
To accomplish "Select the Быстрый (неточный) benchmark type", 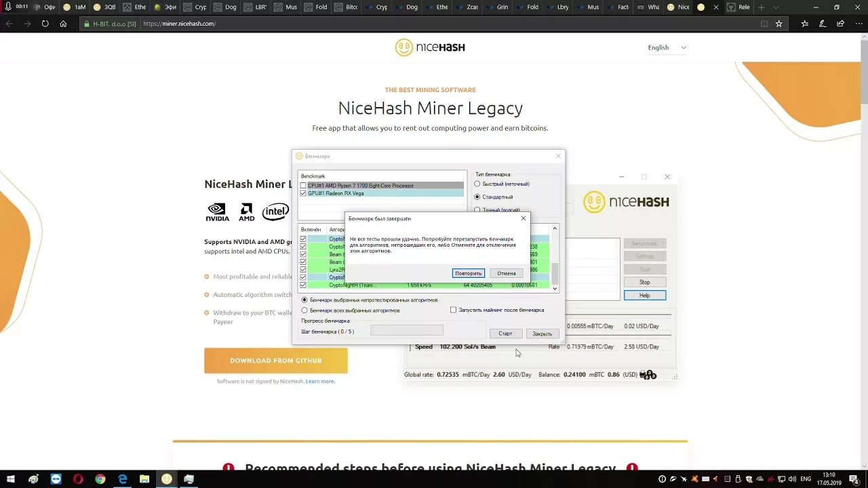I will pos(477,184).
